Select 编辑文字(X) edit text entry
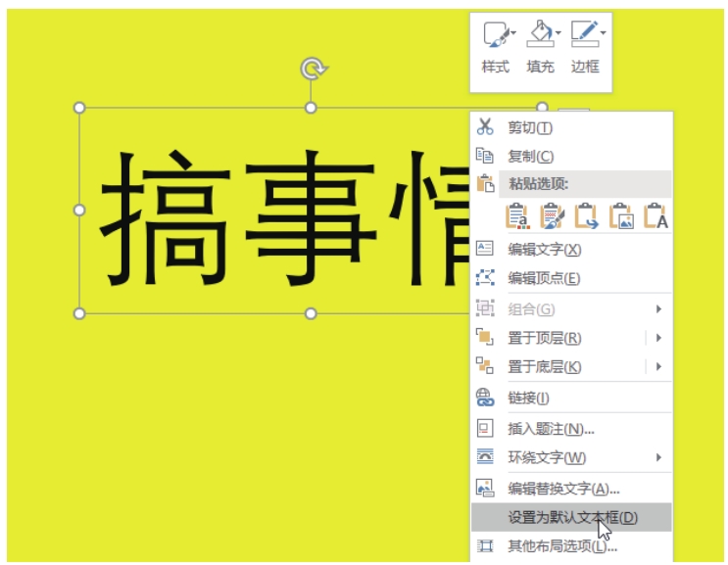 pos(572,249)
